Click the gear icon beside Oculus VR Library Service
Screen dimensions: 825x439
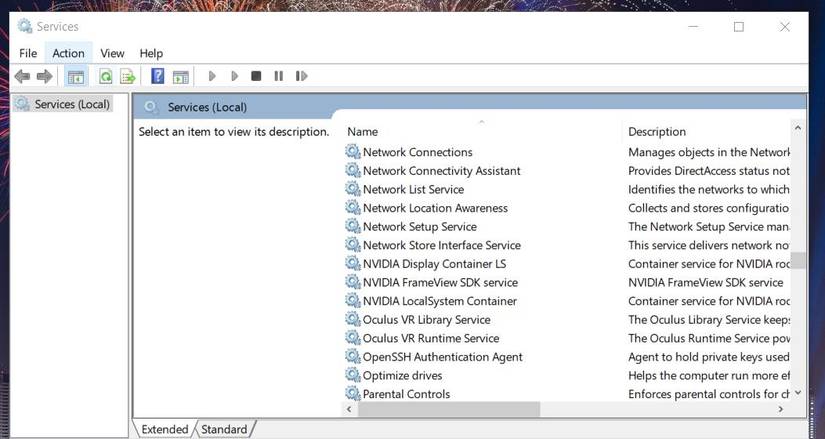pyautogui.click(x=353, y=319)
